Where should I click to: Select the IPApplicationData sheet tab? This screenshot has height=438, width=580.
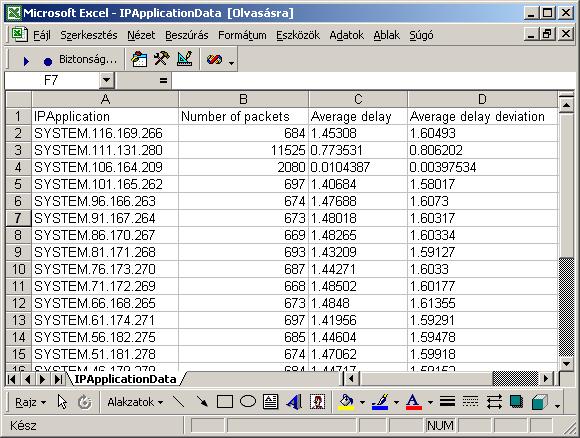click(x=125, y=379)
